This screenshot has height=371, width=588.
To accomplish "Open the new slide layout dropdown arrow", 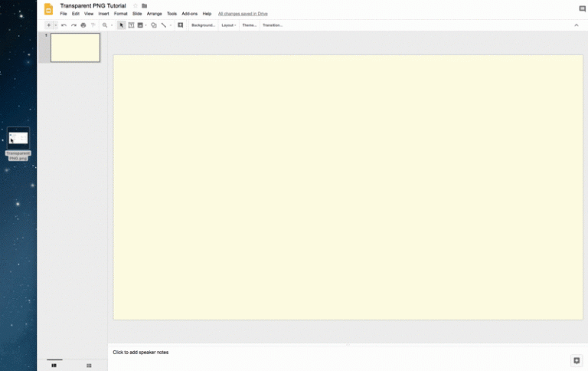I will tap(56, 25).
